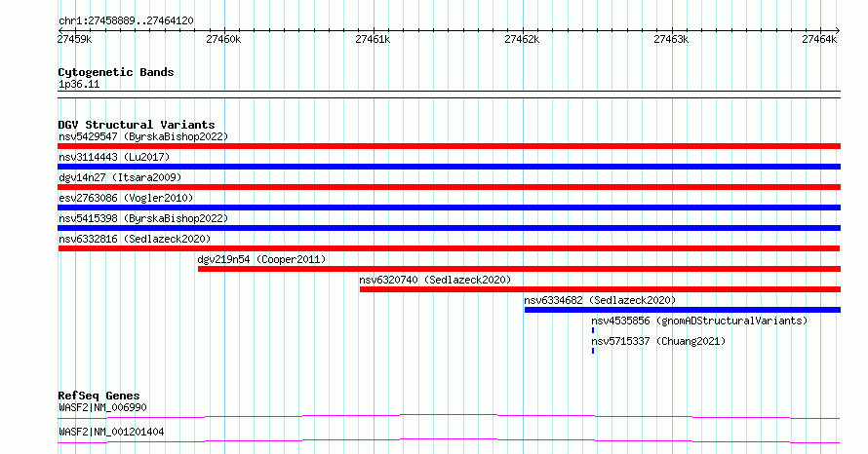Click the 27464k ruler label
868x454 pixels.
point(820,39)
